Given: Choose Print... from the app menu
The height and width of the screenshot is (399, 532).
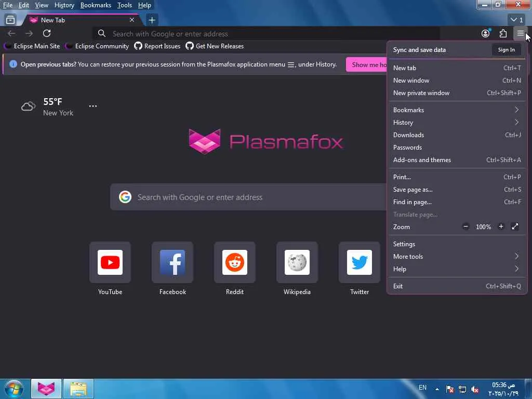Looking at the screenshot, I should (x=457, y=177).
